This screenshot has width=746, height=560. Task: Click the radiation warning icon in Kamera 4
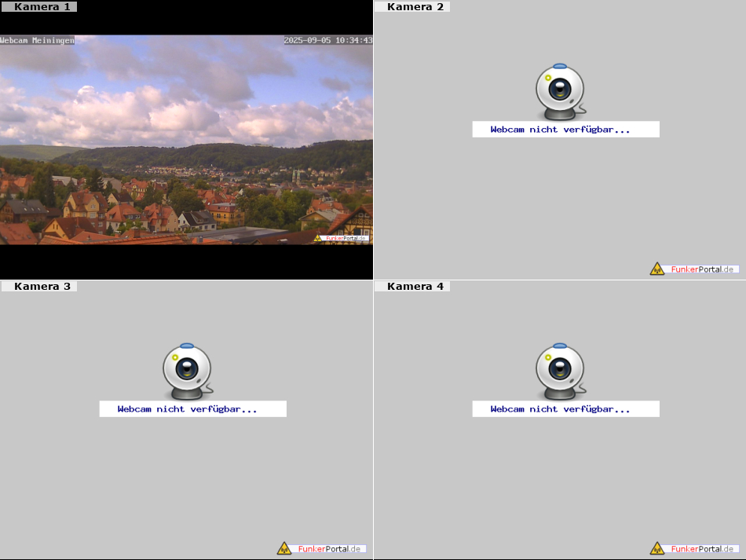click(x=657, y=548)
